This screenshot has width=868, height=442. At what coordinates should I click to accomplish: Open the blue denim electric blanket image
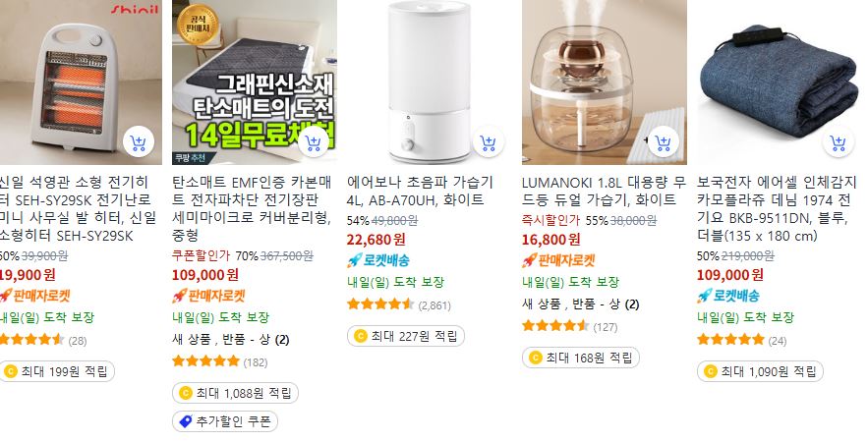pos(780,82)
